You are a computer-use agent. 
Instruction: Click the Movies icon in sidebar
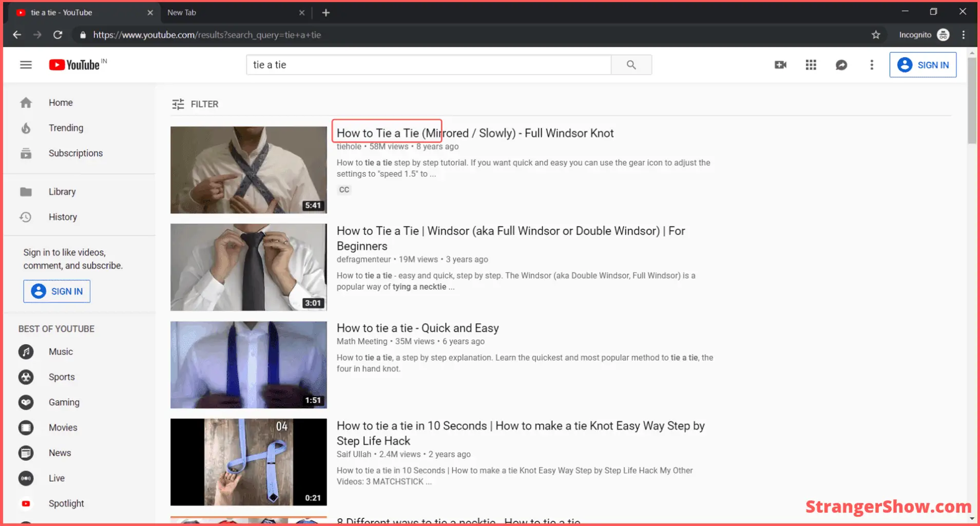tap(26, 427)
